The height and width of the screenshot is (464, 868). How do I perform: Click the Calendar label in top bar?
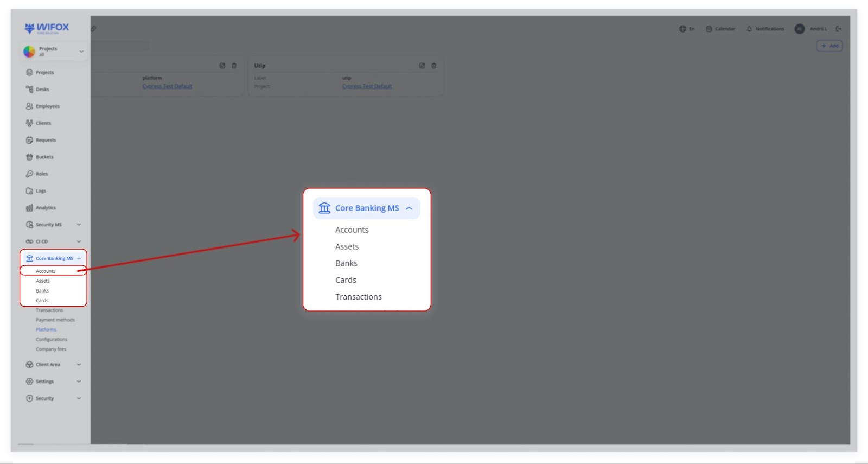725,29
